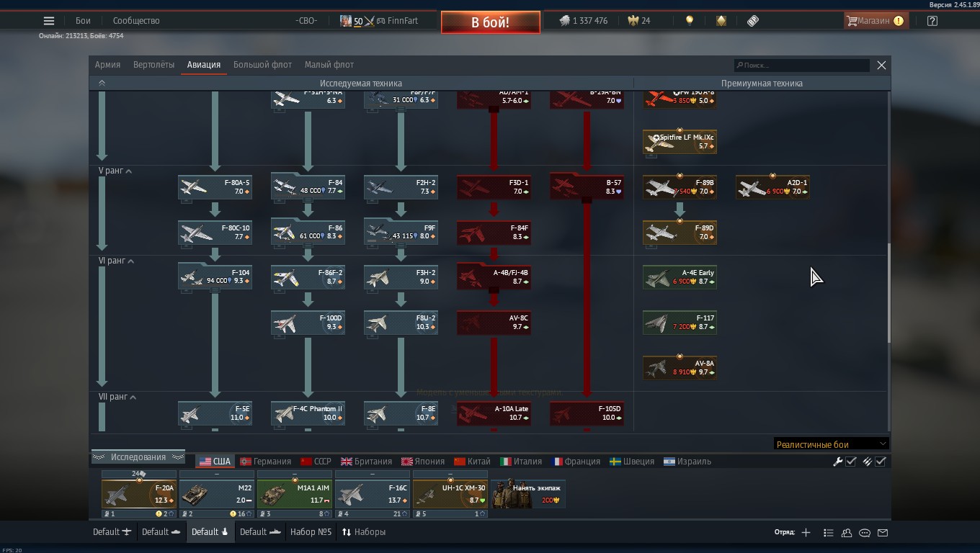This screenshot has width=980, height=553.
Task: Switch to the Малый флот tab
Action: [x=329, y=65]
